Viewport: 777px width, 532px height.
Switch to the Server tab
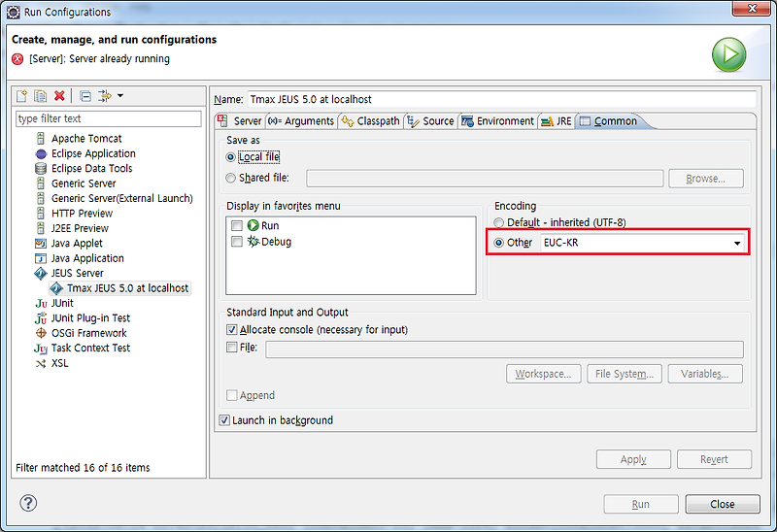[240, 120]
